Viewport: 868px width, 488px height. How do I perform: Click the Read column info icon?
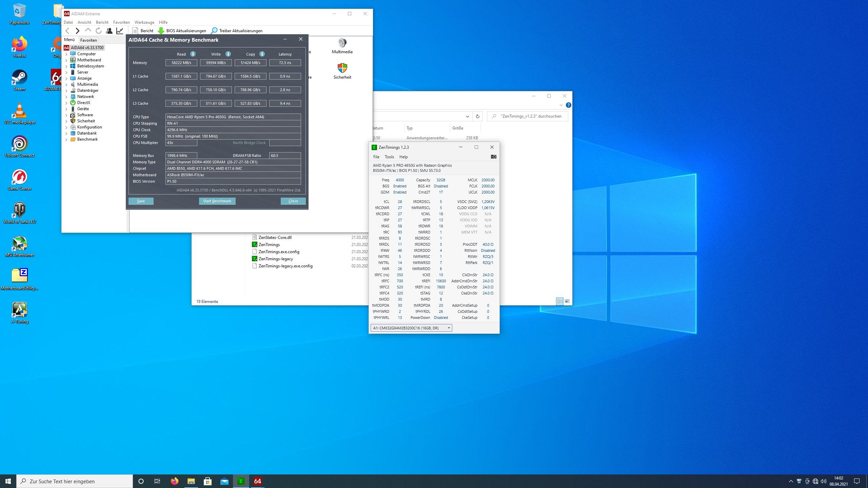(x=193, y=54)
